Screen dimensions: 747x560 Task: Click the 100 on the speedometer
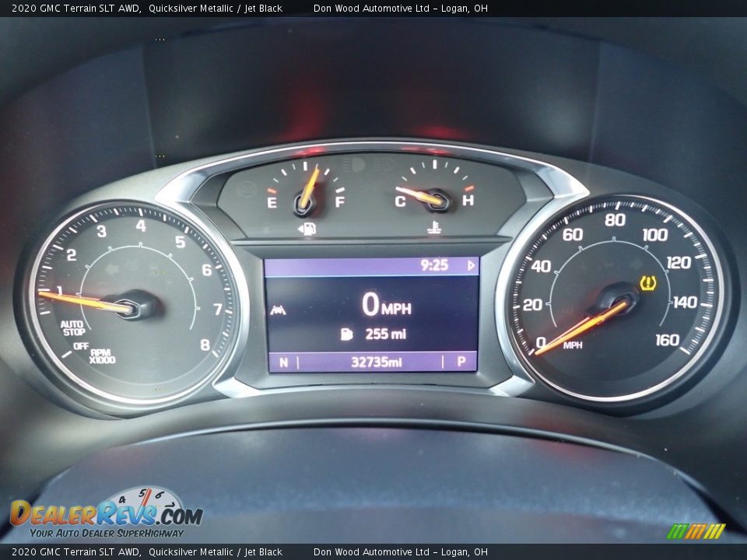[655, 234]
